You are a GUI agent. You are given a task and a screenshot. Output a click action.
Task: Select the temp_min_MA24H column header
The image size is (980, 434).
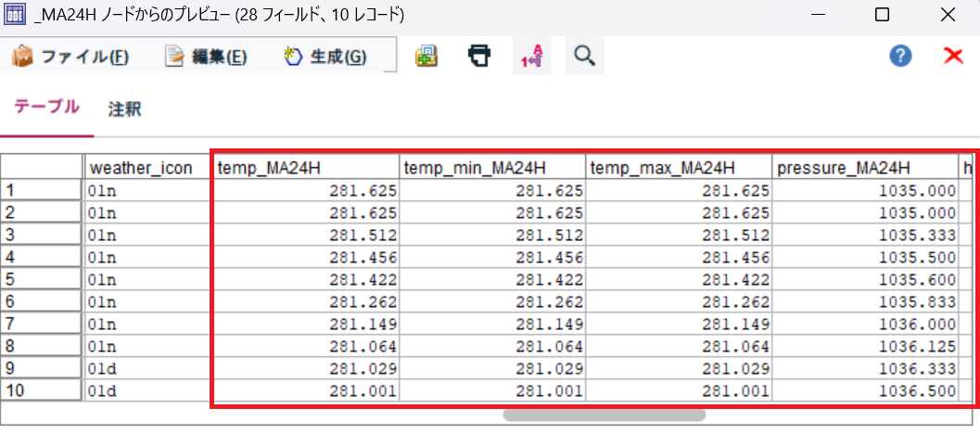(x=492, y=168)
